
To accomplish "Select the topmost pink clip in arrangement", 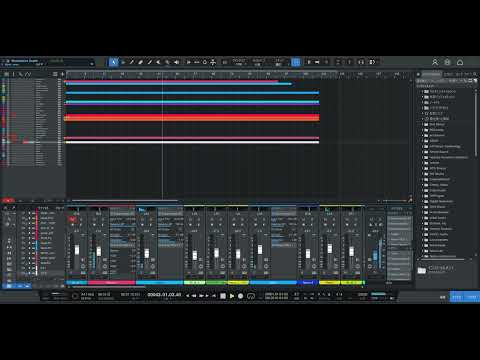I will pyautogui.click(x=171, y=81).
